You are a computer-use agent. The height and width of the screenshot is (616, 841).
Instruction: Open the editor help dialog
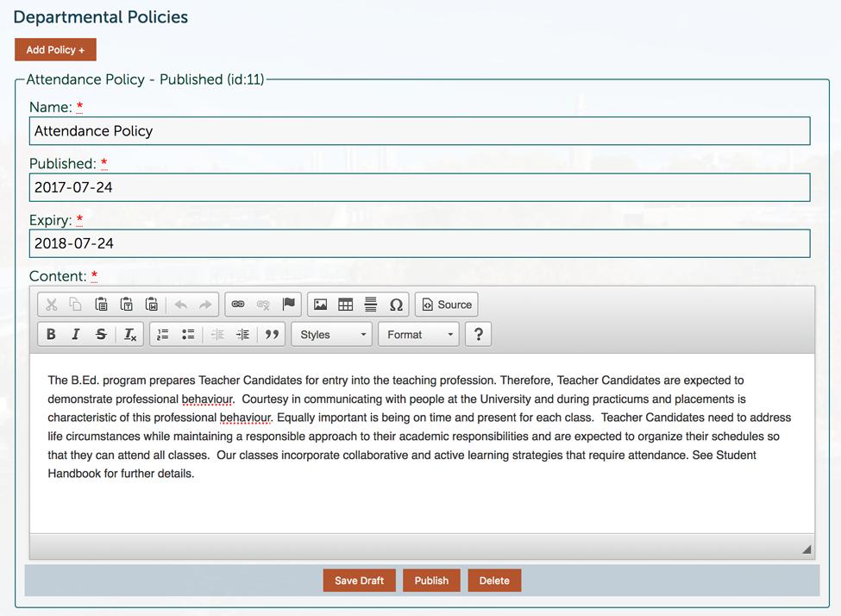pos(478,334)
